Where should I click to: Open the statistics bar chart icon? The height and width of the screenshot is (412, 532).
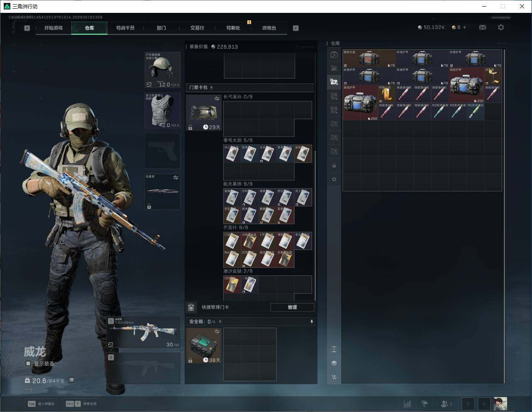point(408,404)
